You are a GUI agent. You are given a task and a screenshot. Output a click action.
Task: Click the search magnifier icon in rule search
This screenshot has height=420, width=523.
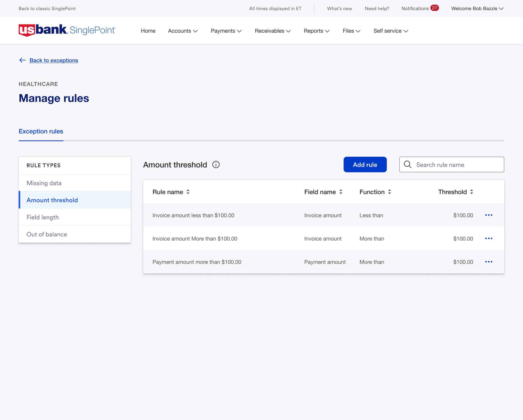408,164
